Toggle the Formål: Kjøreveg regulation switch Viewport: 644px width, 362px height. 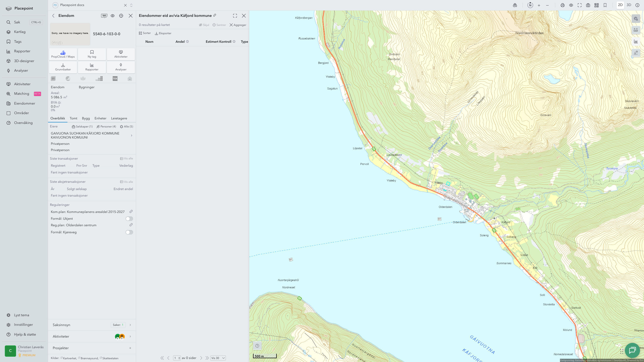[x=129, y=232]
